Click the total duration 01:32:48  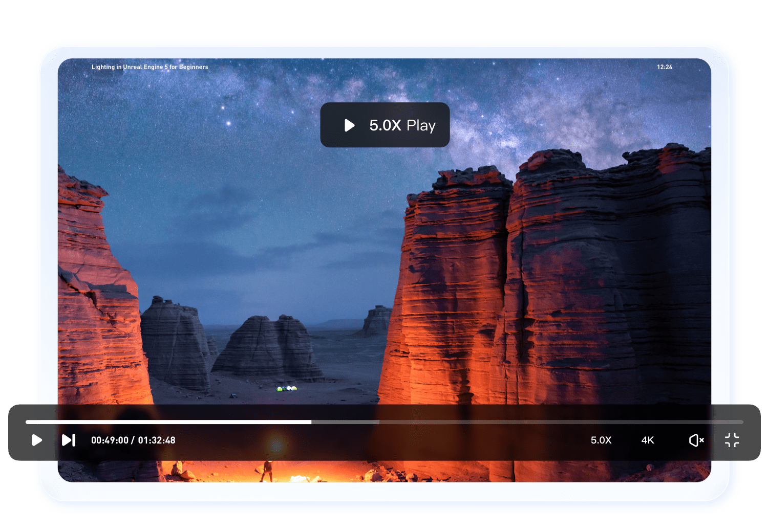pos(157,440)
